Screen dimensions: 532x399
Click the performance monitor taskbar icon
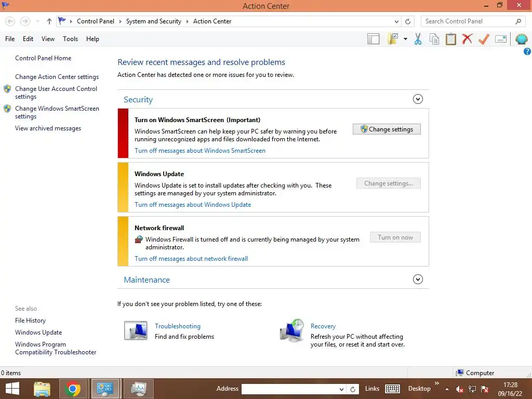139,389
